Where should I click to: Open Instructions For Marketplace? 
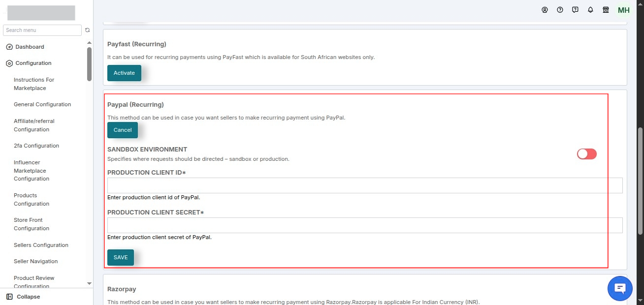(x=34, y=84)
